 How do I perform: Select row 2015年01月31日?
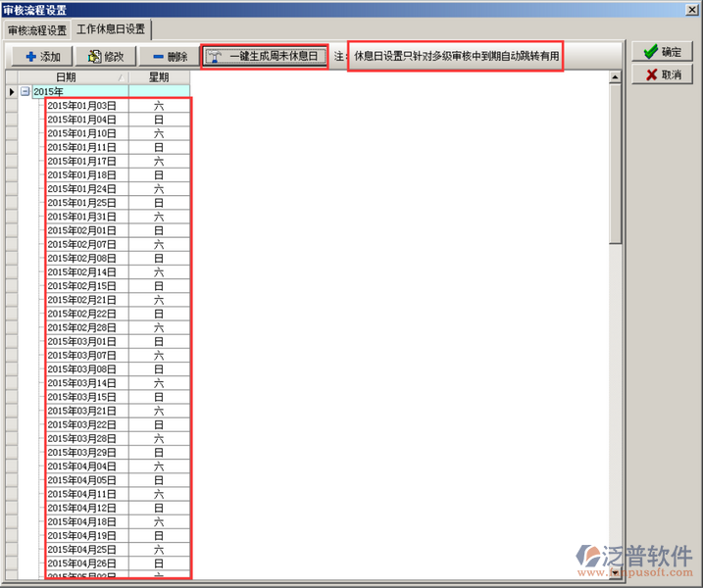[118, 217]
